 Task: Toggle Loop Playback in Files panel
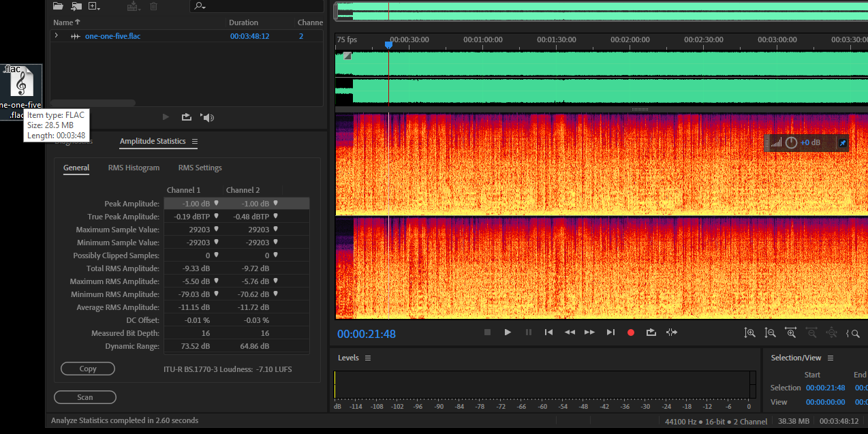click(187, 117)
